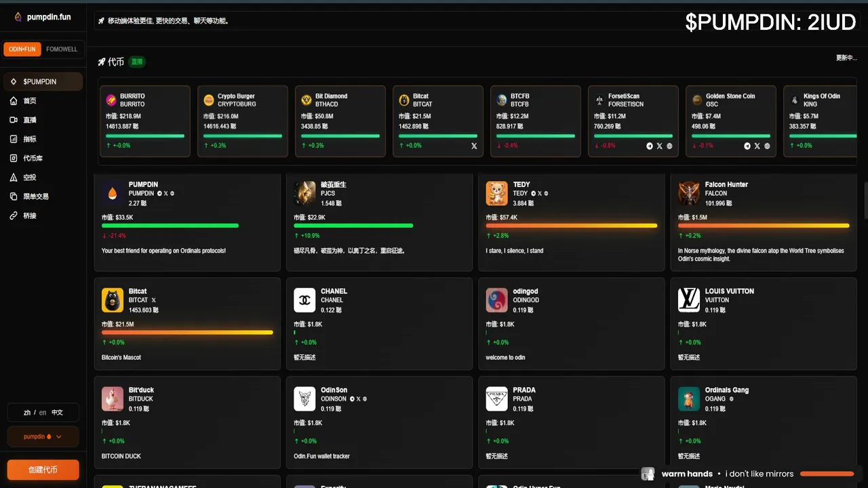Click the TEDY bear token avatar
Screen dimensions: 868x488
(497, 193)
